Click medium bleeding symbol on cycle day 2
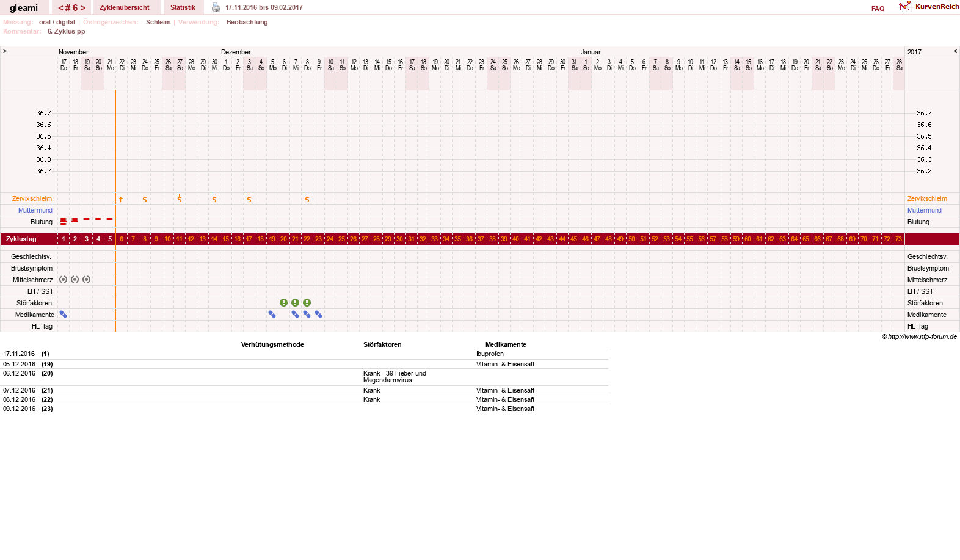Screen dimensions: 960x560 tap(75, 220)
